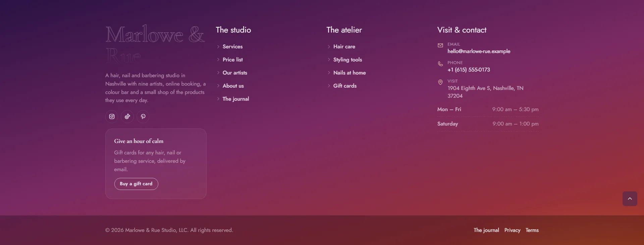644x245 pixels.
Task: Click the 9:00 am – 5:30 pm hours
Action: tap(515, 109)
